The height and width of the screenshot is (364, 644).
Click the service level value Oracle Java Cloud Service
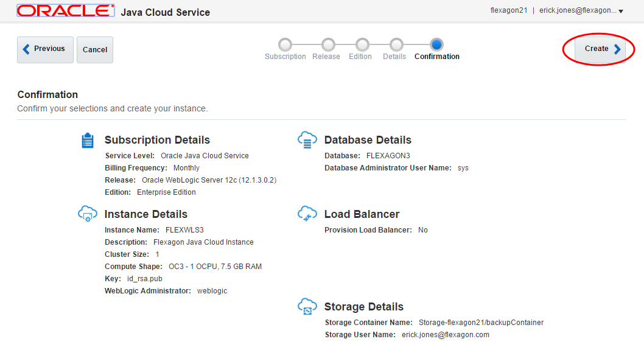pos(205,156)
